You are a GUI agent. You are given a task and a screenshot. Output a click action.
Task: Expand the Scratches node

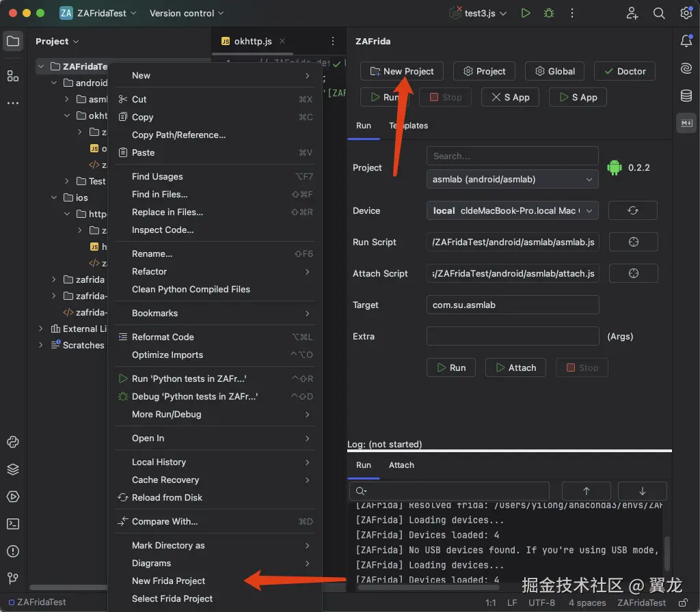pos(41,345)
